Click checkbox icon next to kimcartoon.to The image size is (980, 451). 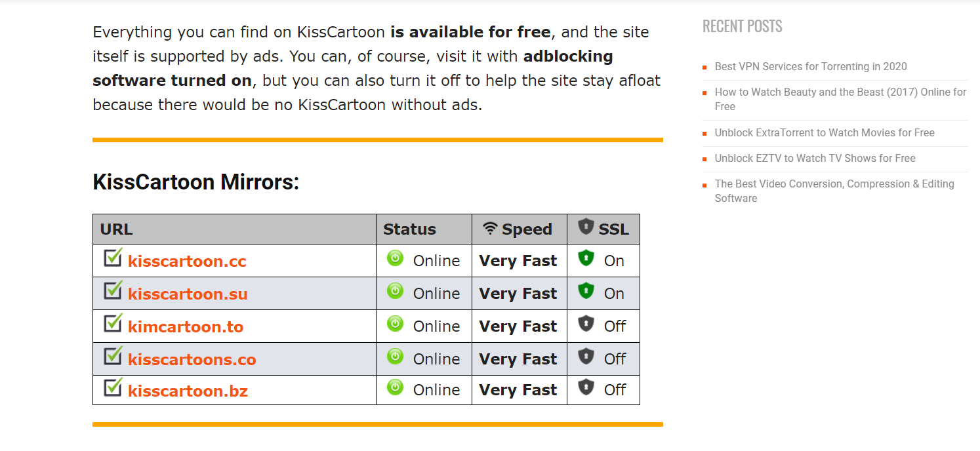point(113,323)
